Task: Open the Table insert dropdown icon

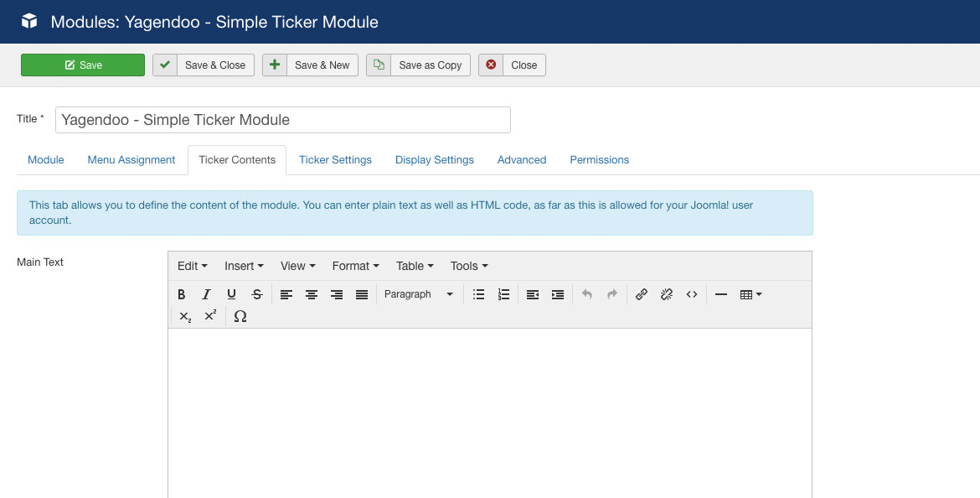Action: click(750, 294)
